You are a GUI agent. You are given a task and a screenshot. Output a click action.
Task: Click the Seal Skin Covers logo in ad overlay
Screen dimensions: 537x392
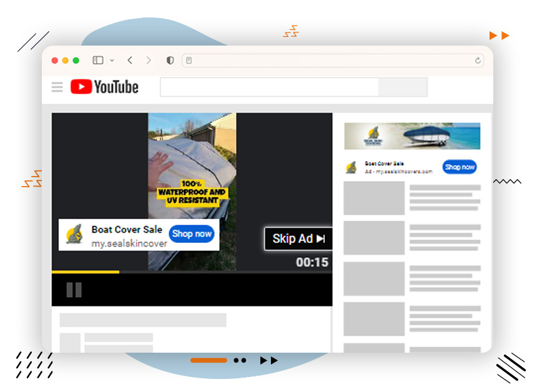point(75,234)
